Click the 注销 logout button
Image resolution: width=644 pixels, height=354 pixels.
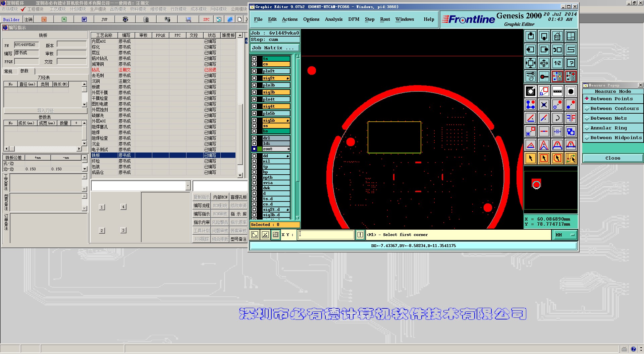click(x=29, y=19)
